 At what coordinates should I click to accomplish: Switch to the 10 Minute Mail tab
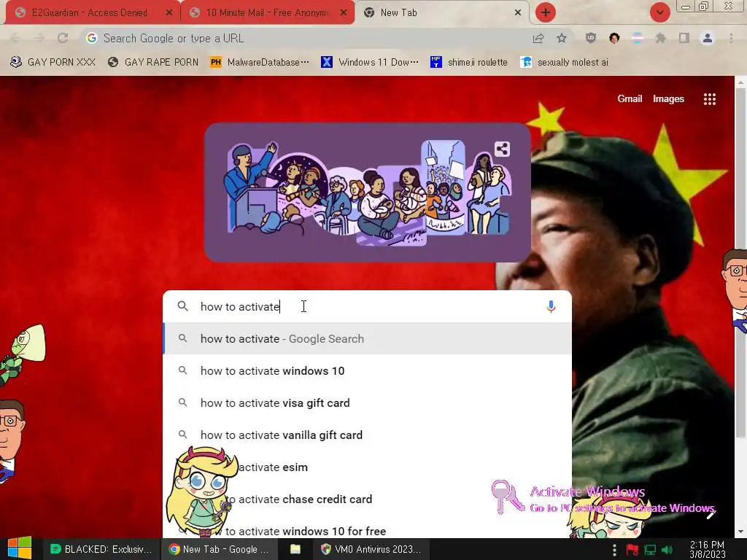point(267,13)
